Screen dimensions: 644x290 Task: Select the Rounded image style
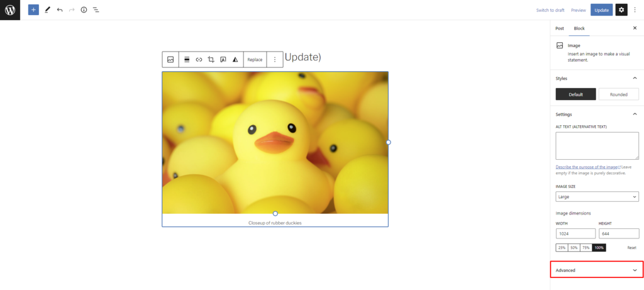(618, 94)
